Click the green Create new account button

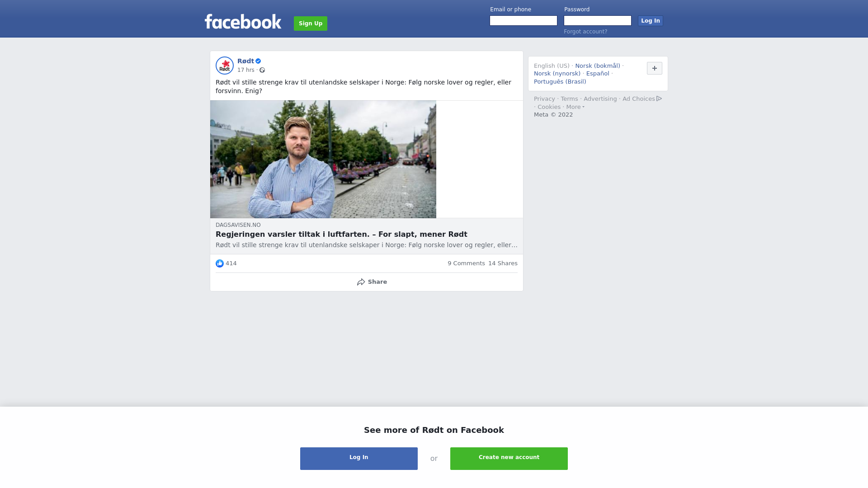pyautogui.click(x=509, y=459)
